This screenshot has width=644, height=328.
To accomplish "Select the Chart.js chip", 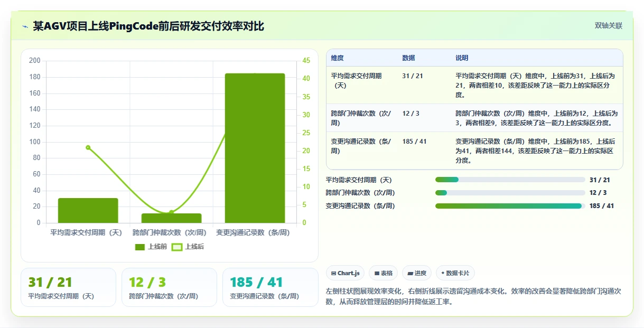I will [x=345, y=273].
